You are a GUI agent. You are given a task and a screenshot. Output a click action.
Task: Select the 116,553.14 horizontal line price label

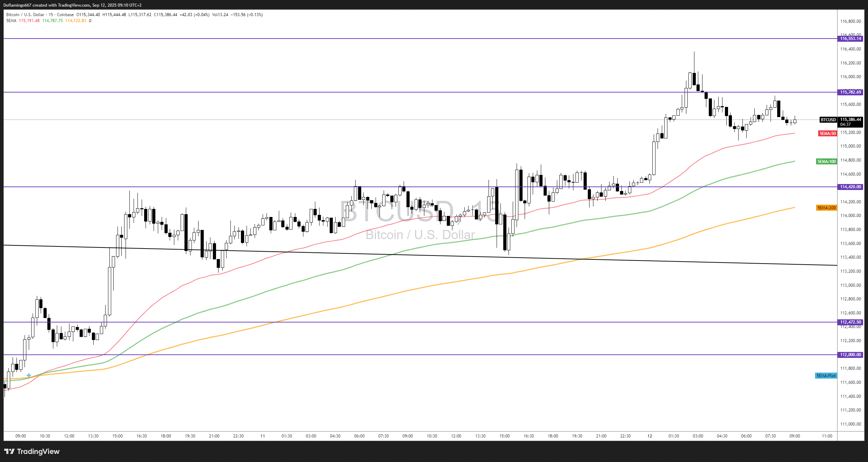[x=850, y=39]
